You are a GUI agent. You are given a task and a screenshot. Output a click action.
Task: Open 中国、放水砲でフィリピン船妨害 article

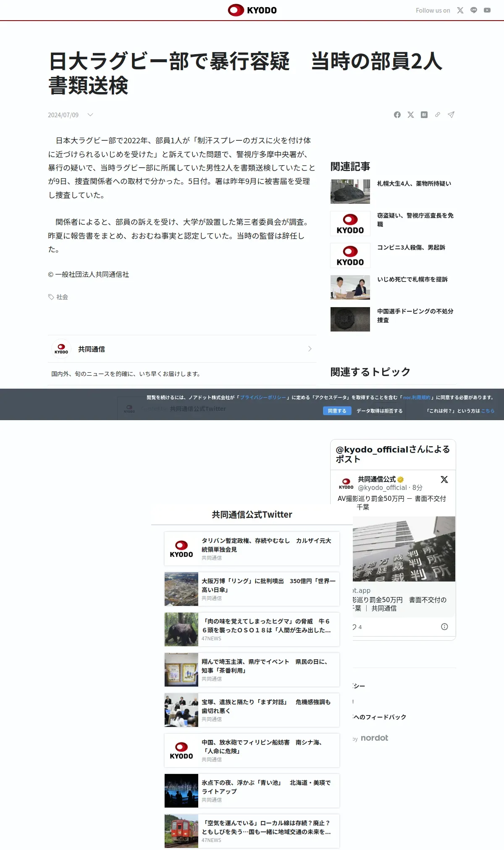pos(252,750)
